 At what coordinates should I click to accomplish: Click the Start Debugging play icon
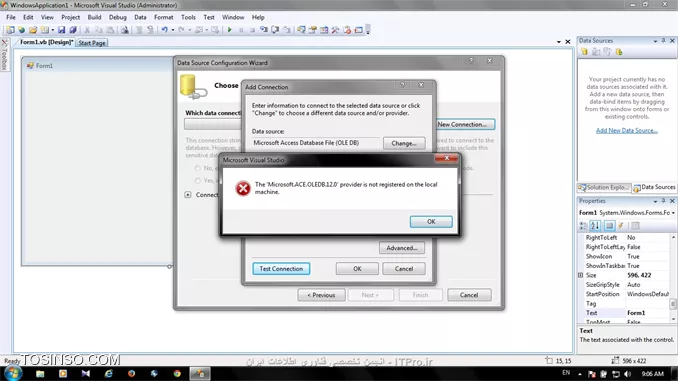[x=230, y=30]
